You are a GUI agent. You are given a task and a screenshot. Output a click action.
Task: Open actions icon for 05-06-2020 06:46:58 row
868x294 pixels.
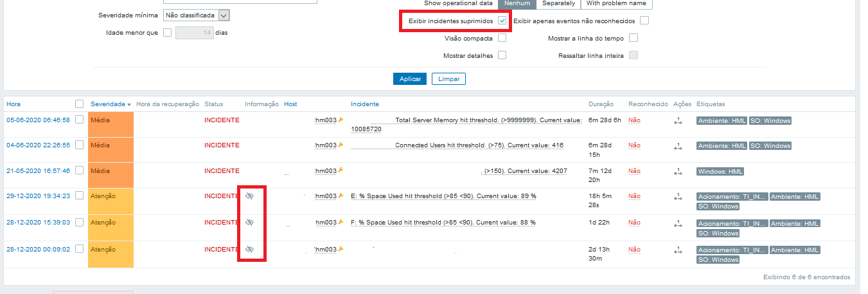(x=678, y=120)
